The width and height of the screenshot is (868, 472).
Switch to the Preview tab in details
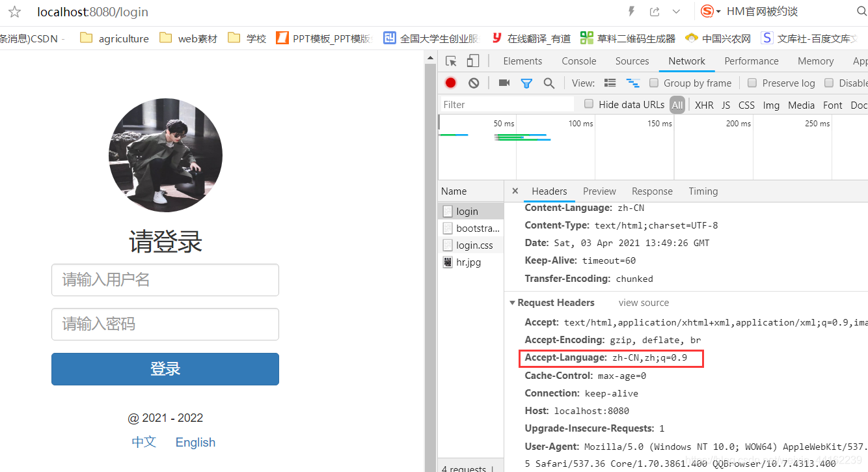[599, 191]
